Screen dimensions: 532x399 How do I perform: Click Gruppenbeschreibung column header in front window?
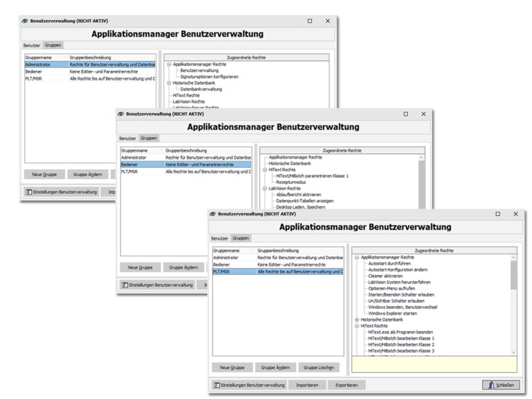[x=300, y=251]
